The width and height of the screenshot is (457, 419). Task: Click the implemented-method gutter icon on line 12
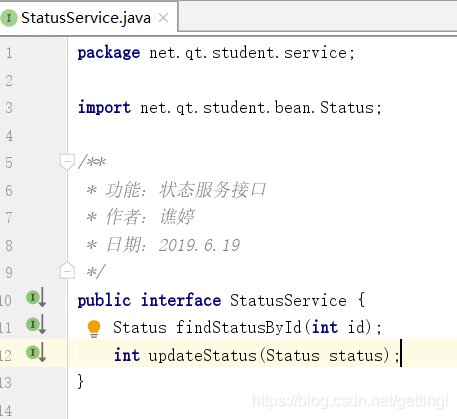pyautogui.click(x=36, y=352)
